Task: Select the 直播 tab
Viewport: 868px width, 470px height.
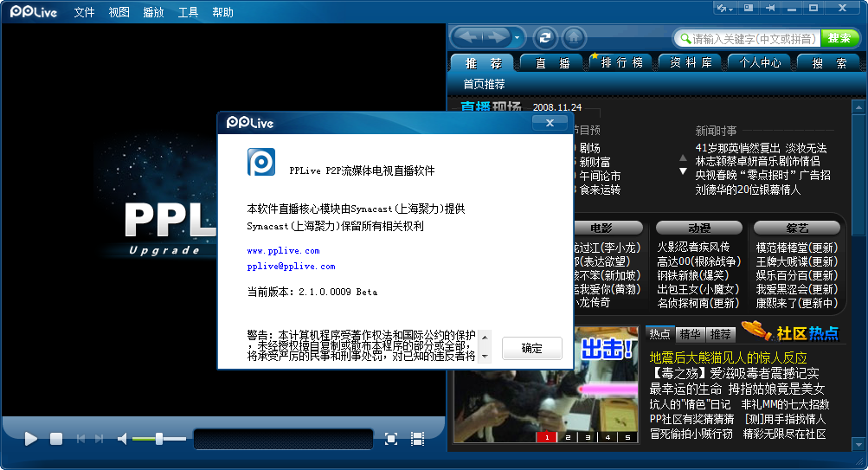Action: click(x=551, y=63)
